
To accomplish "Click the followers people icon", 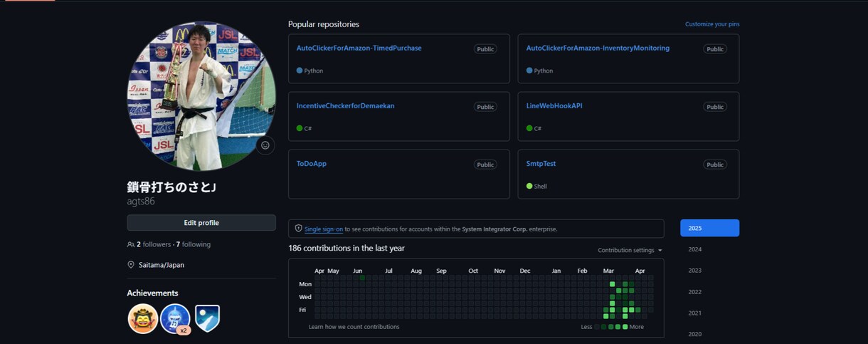I will [131, 244].
